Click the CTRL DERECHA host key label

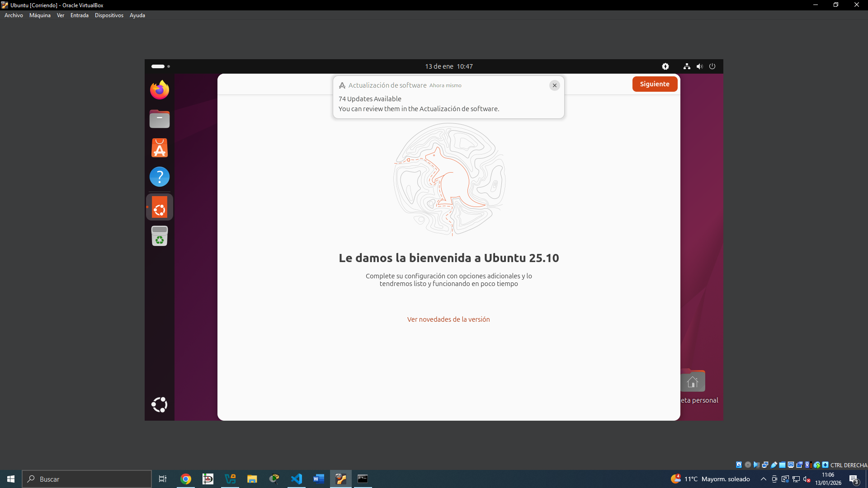pyautogui.click(x=849, y=465)
